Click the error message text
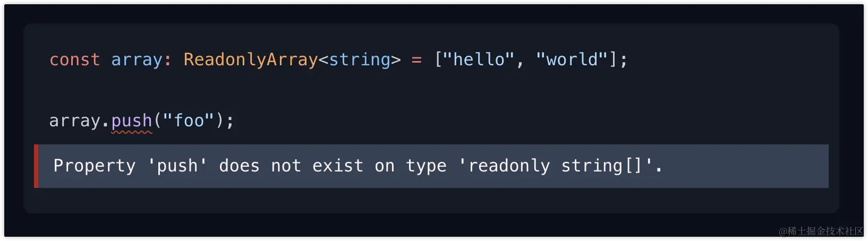868x241 pixels. point(358,166)
